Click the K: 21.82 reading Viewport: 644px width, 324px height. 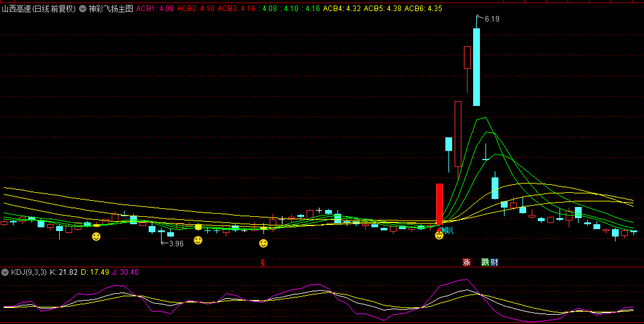tap(64, 272)
